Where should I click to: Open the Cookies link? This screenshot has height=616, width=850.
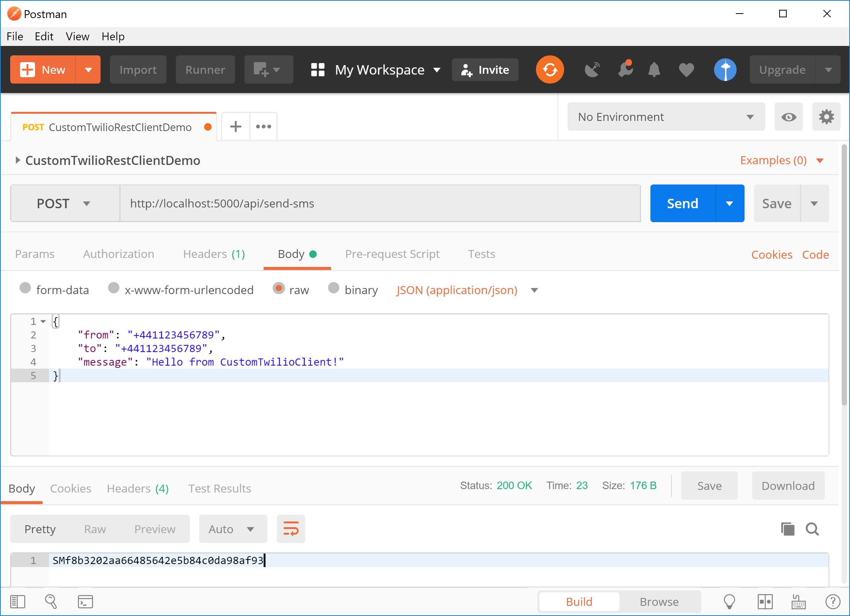coord(772,255)
